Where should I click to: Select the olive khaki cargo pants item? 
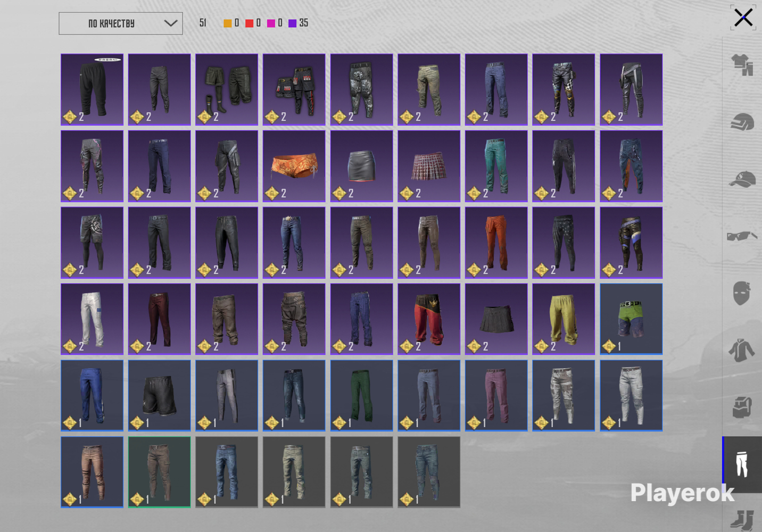tap(429, 89)
